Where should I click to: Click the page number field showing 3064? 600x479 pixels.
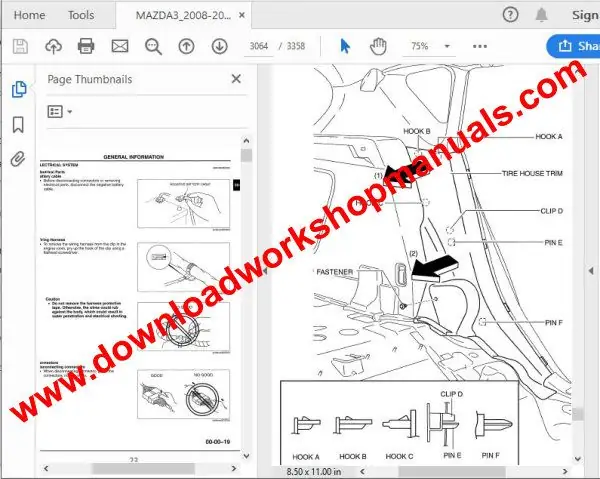tap(259, 46)
